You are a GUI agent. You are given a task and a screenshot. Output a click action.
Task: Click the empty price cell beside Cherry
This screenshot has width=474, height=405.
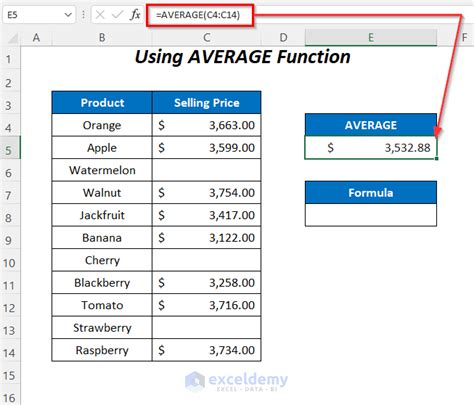coord(207,260)
